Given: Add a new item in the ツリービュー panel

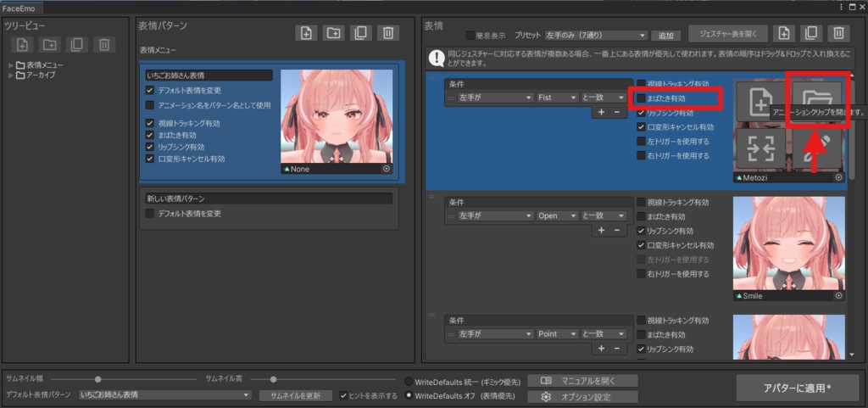Looking at the screenshot, I should [23, 45].
